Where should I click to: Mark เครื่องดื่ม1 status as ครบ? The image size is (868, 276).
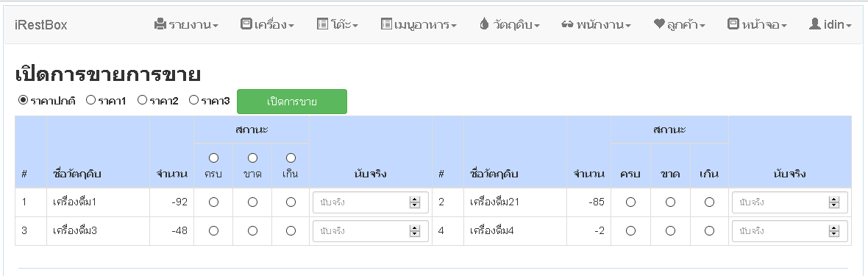tap(213, 202)
